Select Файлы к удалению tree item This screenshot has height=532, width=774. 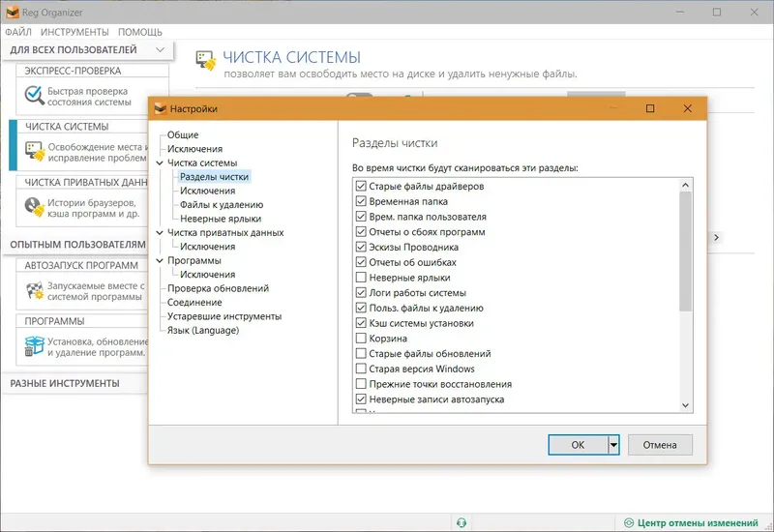(222, 205)
